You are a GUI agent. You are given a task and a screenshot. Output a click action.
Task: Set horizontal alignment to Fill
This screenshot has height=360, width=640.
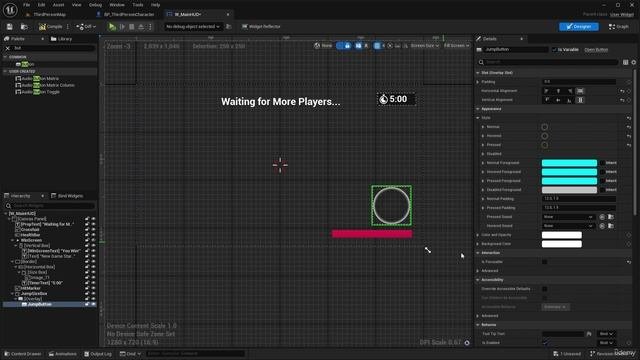[580, 91]
